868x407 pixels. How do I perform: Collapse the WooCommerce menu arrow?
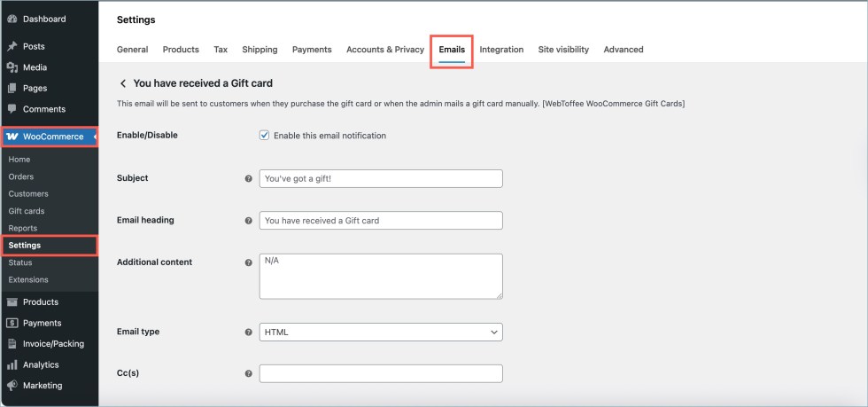(x=95, y=137)
